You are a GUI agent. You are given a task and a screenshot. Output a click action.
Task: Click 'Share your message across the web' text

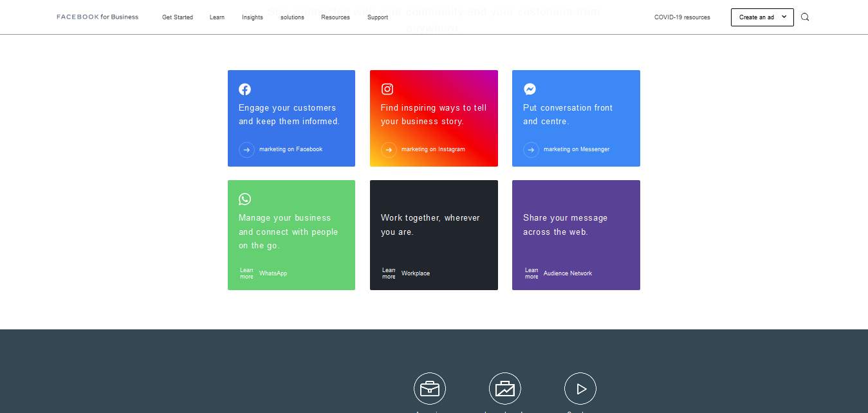click(x=565, y=225)
